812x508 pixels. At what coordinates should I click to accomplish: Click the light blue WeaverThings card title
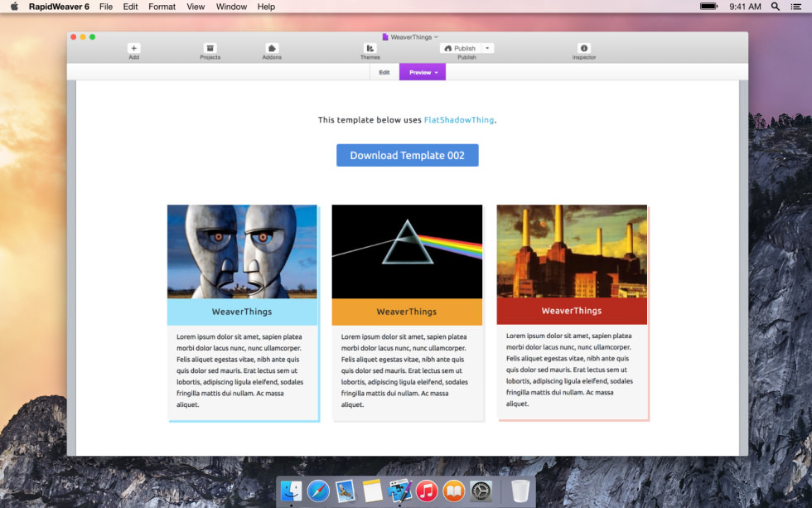click(242, 312)
